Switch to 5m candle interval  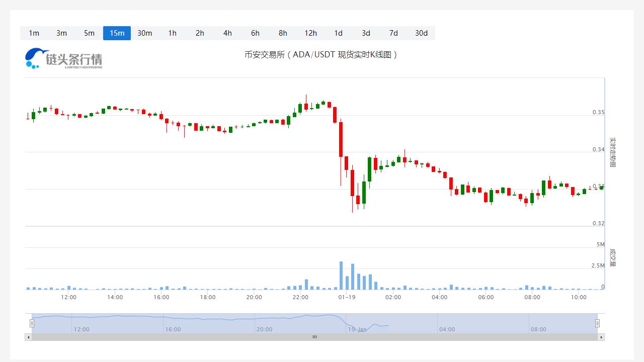click(x=89, y=33)
